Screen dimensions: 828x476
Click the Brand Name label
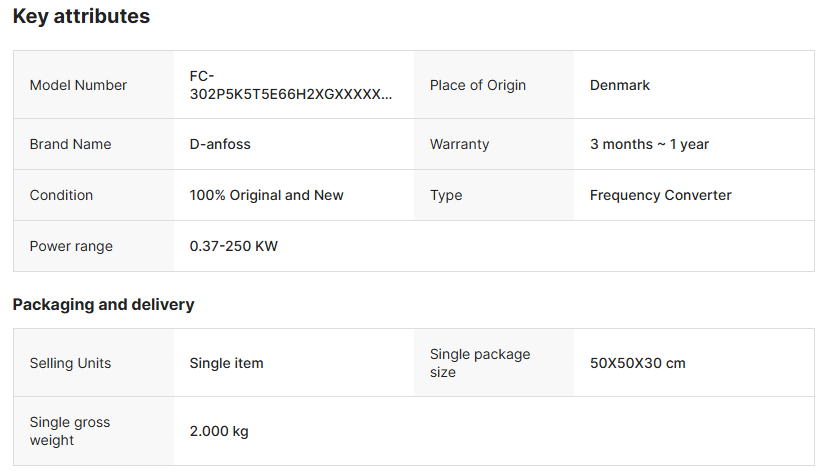pyautogui.click(x=70, y=145)
